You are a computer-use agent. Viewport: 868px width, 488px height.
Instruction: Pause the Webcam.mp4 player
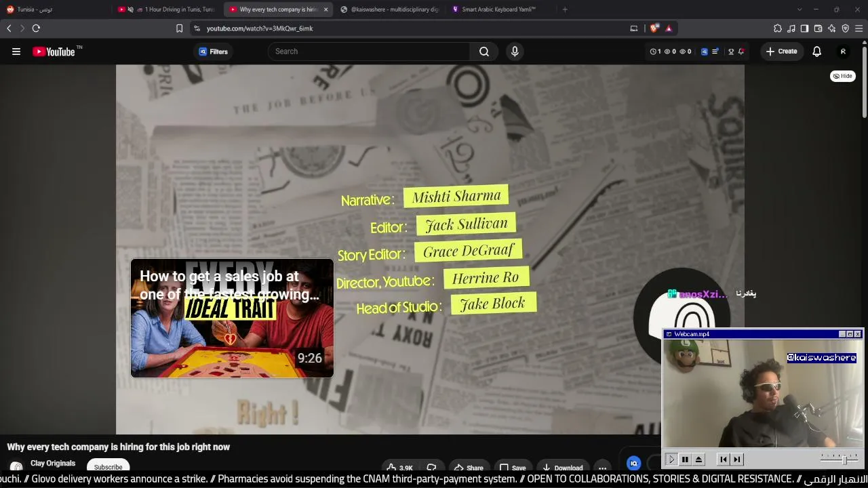(685, 459)
